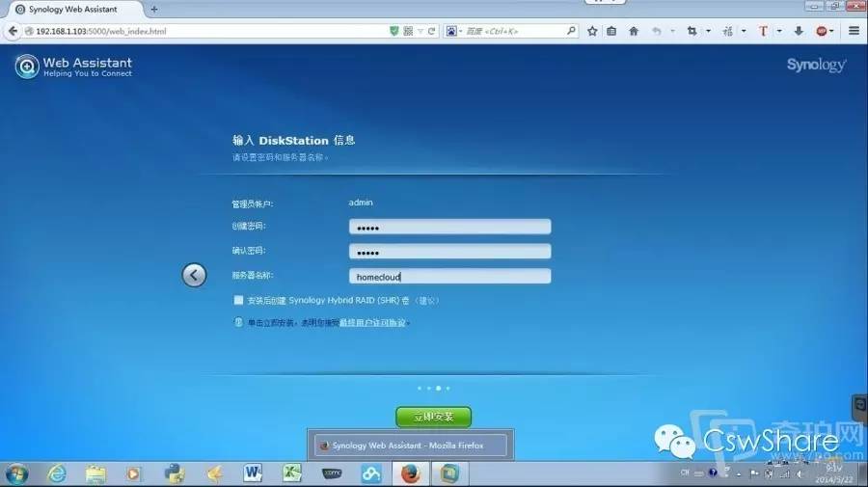Image resolution: width=868 pixels, height=487 pixels.
Task: Open File Explorer folder in taskbar
Action: click(95, 473)
